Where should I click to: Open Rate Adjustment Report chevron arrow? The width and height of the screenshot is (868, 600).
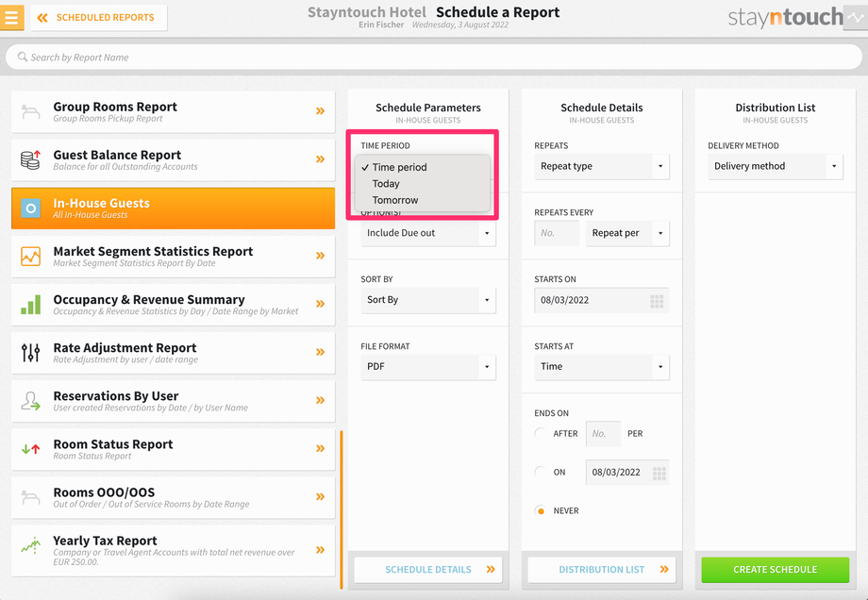320,352
